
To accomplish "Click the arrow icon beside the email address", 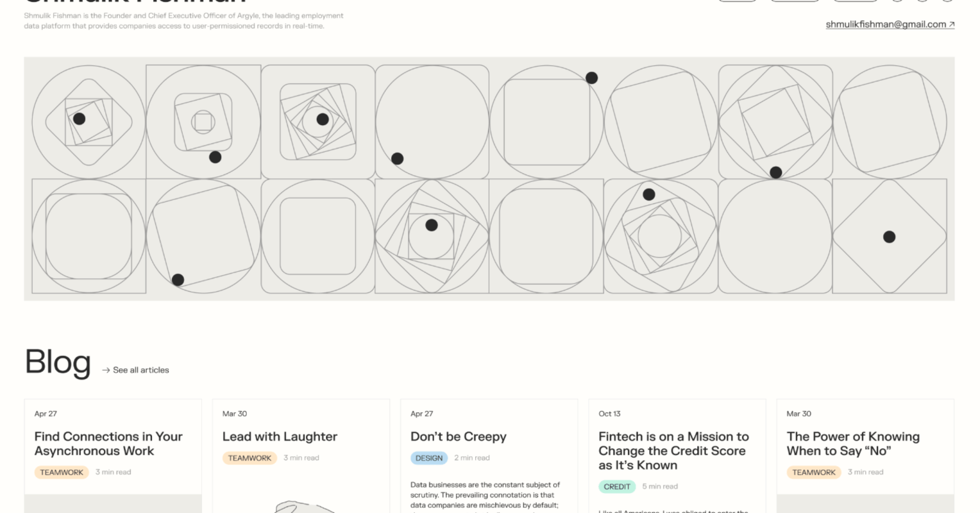I will [952, 25].
